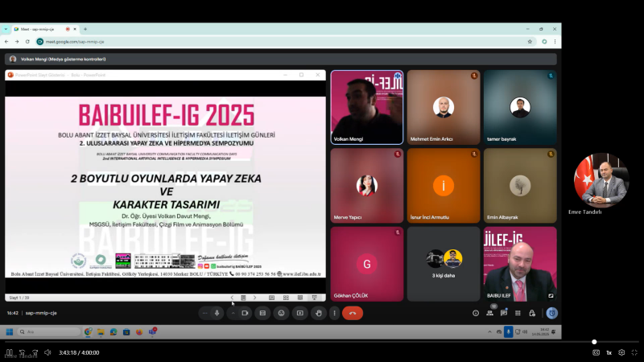Open the tab search dropdown arrow
The height and width of the screenshot is (362, 644).
[6, 29]
